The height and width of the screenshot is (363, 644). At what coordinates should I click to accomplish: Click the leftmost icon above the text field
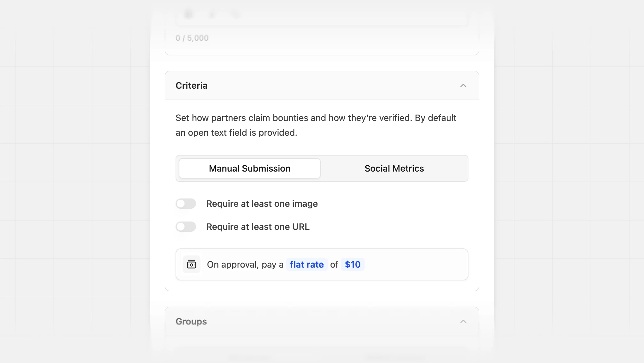(189, 14)
